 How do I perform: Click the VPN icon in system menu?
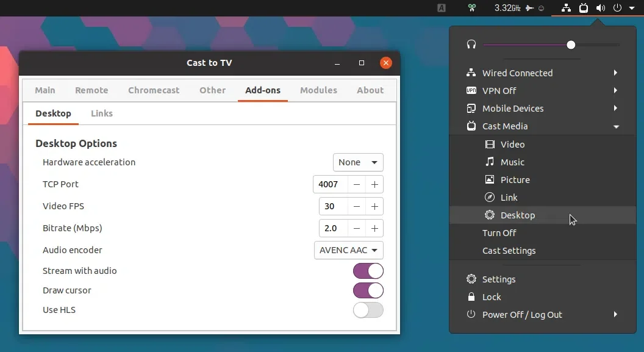point(471,90)
